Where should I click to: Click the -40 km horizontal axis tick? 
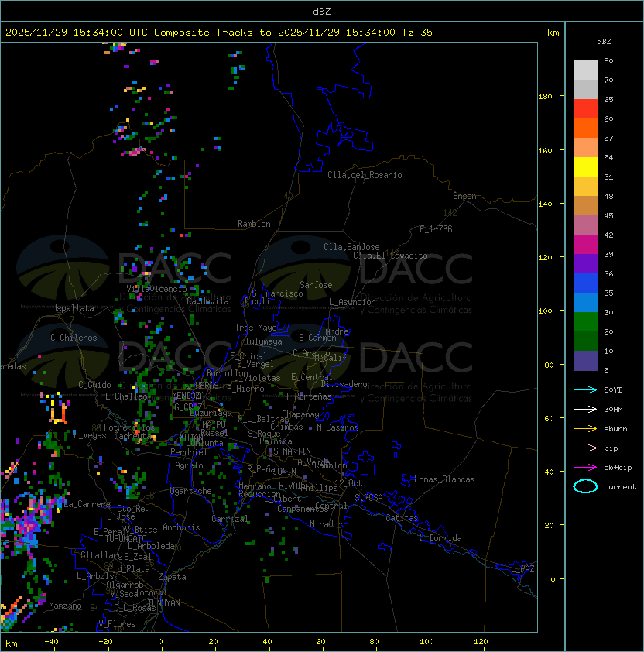(51, 642)
